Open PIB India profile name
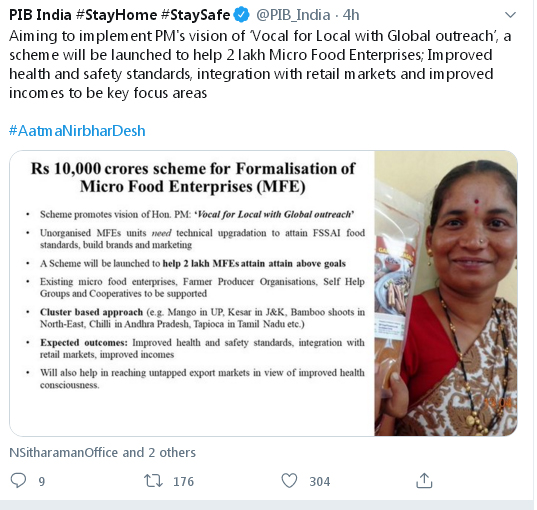Image resolution: width=537 pixels, height=510 pixels. (40, 15)
